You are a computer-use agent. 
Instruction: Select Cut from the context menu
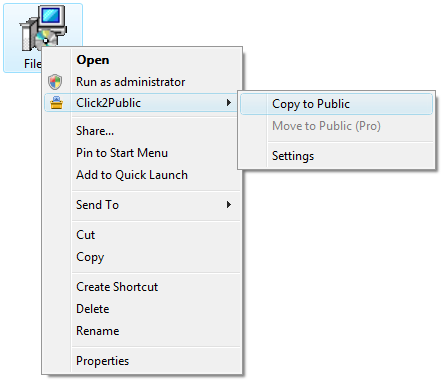[86, 235]
